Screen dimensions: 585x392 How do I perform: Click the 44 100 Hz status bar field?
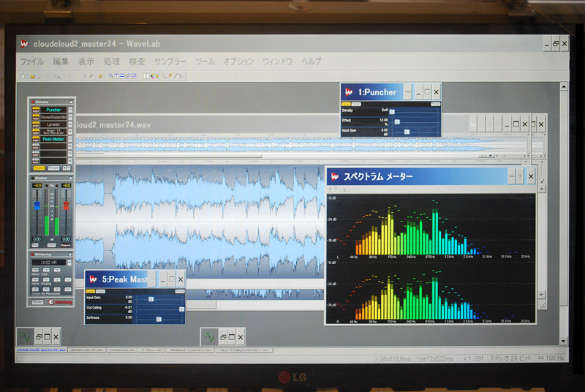pyautogui.click(x=551, y=358)
